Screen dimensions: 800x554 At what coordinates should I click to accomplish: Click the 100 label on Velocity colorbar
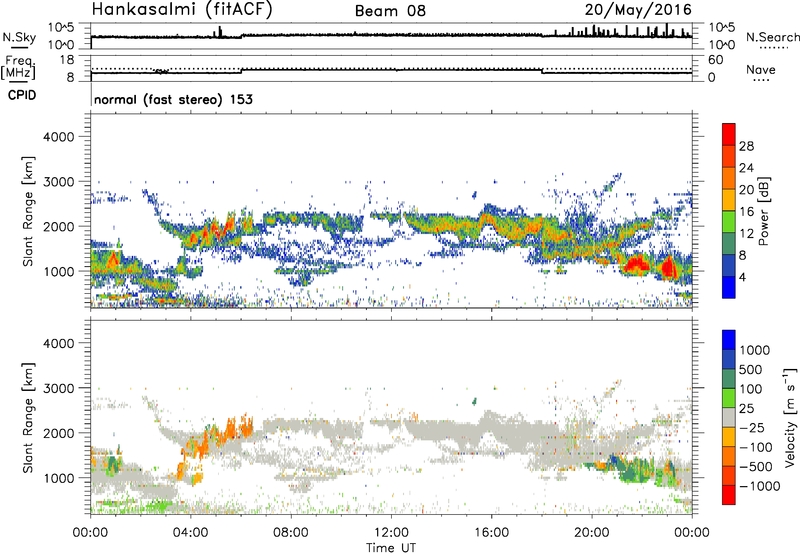pos(750,389)
